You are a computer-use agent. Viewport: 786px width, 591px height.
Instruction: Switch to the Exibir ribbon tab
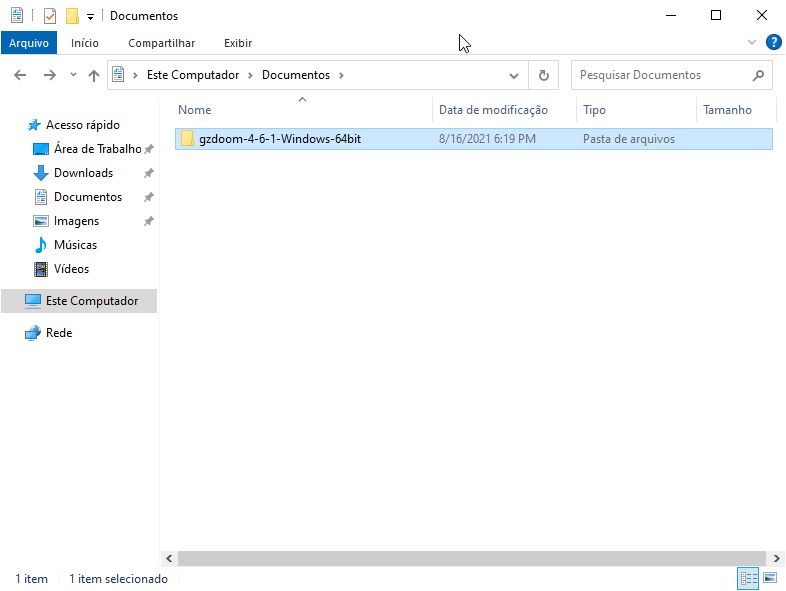[x=238, y=43]
